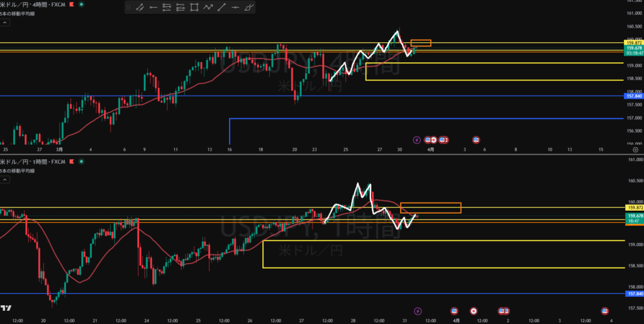Screen dimensions: 644x324
Task: Click the purple lightning event icon on 4-hour chart
Action: (416, 140)
